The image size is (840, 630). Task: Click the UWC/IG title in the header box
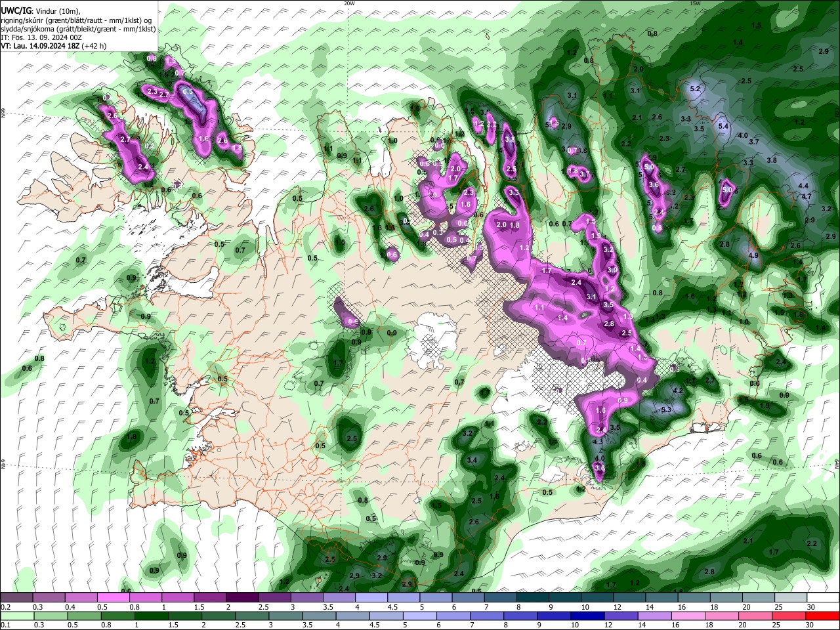pos(16,10)
